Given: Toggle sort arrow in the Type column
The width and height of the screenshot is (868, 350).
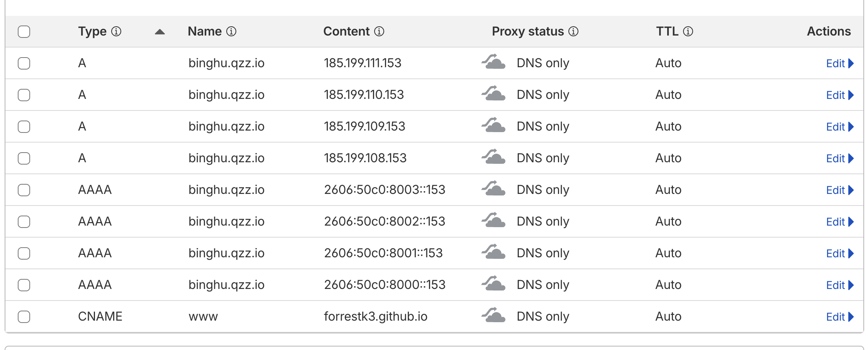Looking at the screenshot, I should pyautogui.click(x=159, y=32).
